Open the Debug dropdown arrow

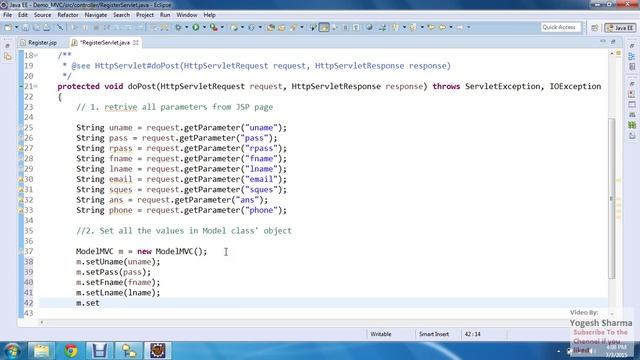[187, 27]
